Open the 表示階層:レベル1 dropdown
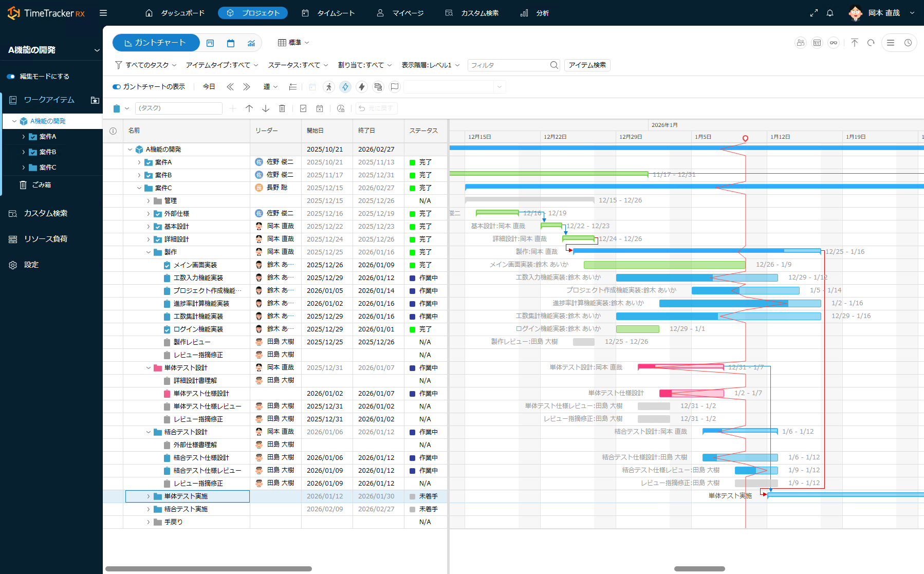 point(430,65)
